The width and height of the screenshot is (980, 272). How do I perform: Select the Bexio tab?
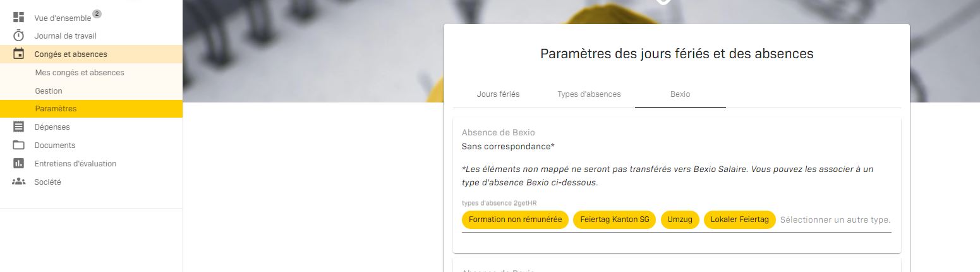coord(680,94)
